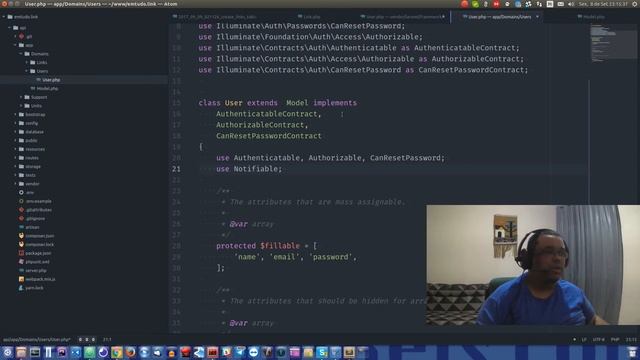Open the linter issue counts in status bar
The width and height of the screenshot is (640, 360).
pyautogui.click(x=87, y=340)
